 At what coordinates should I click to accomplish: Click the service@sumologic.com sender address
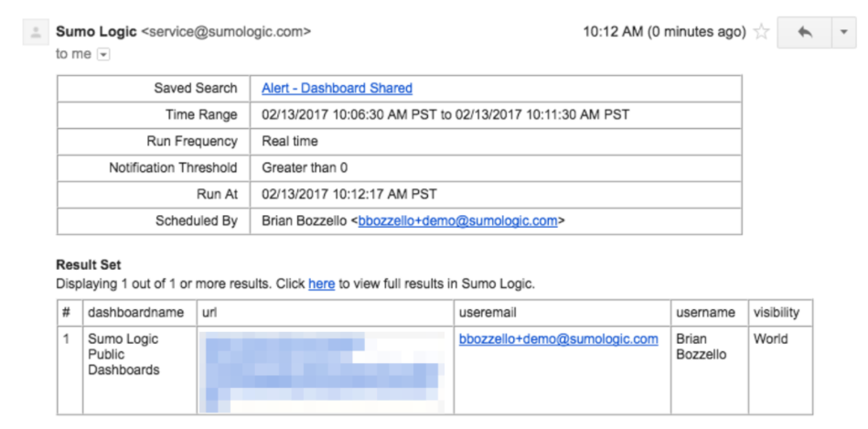(226, 31)
